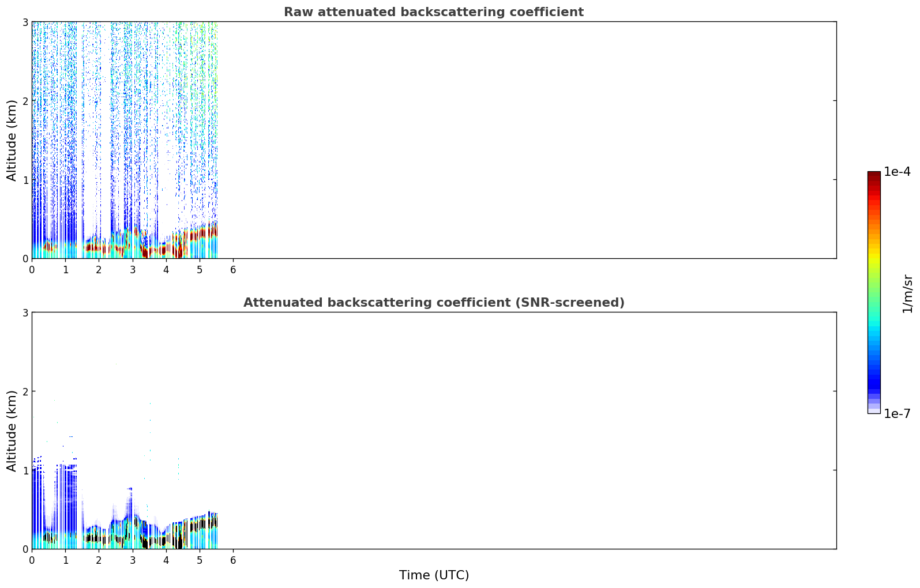Click y-axis tick '1' on the bottom plot

[25, 470]
